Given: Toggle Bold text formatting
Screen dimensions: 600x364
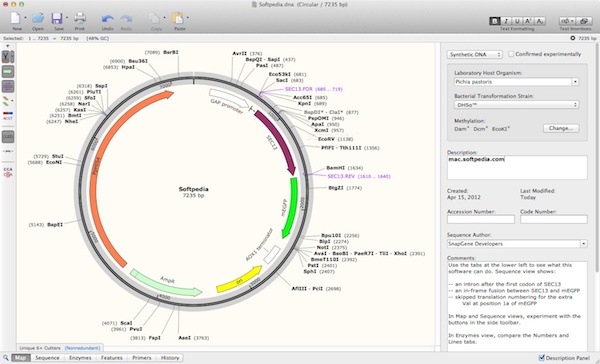Looking at the screenshot, I should 495,21.
